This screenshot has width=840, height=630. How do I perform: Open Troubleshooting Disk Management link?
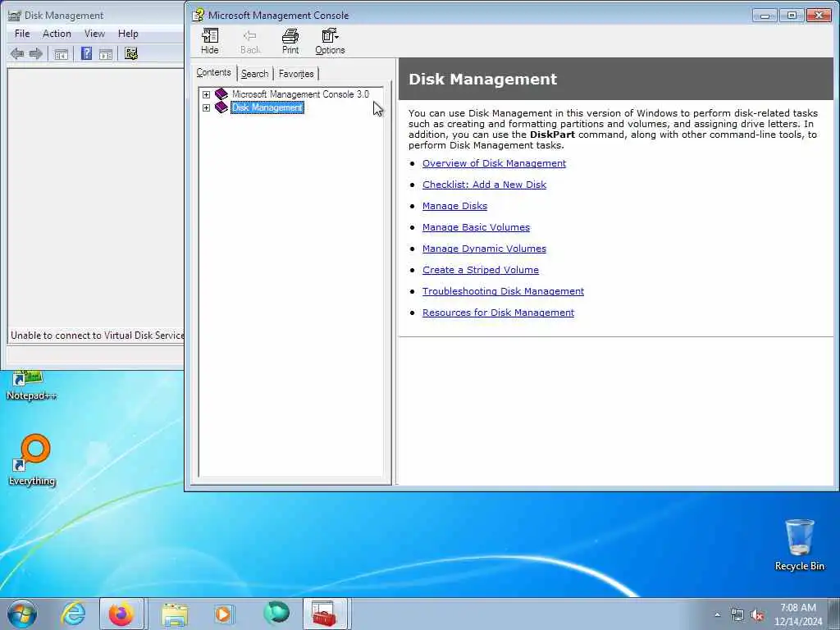pyautogui.click(x=503, y=291)
